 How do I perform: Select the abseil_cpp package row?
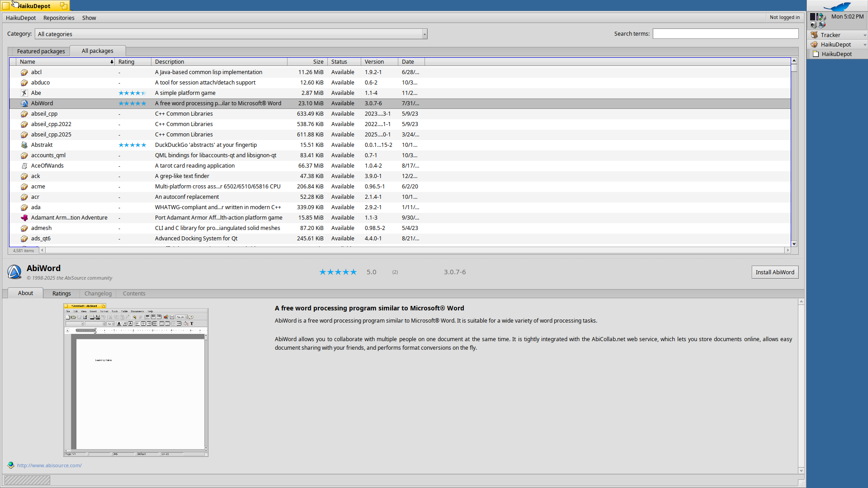400,114
